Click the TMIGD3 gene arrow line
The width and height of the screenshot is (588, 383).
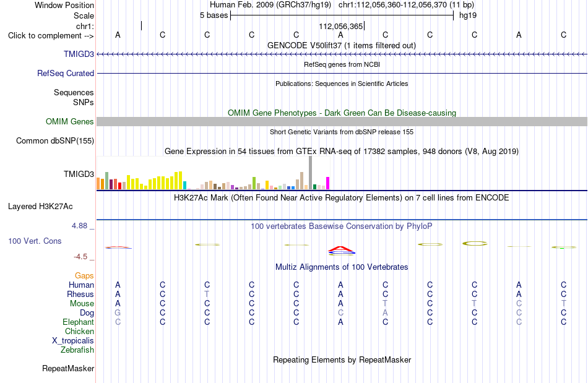click(x=342, y=54)
